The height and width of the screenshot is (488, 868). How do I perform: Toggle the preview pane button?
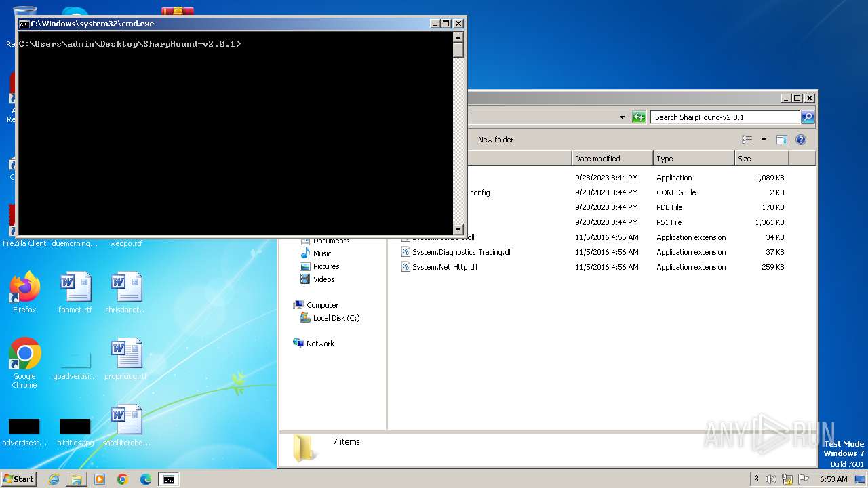click(x=782, y=140)
